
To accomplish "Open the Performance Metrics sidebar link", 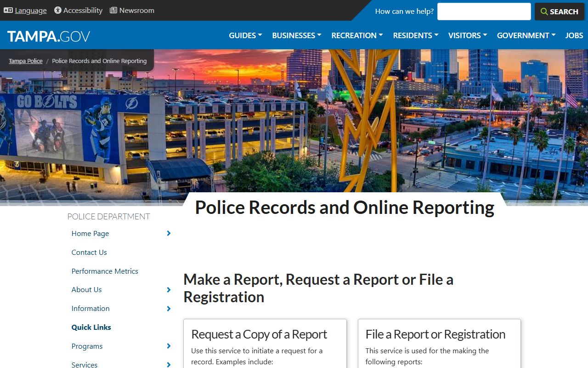I will [105, 271].
